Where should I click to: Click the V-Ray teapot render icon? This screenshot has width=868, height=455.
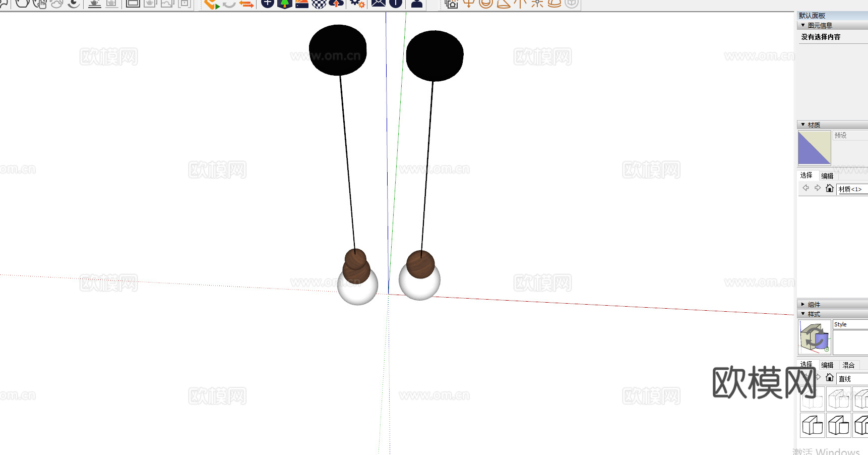(23, 3)
